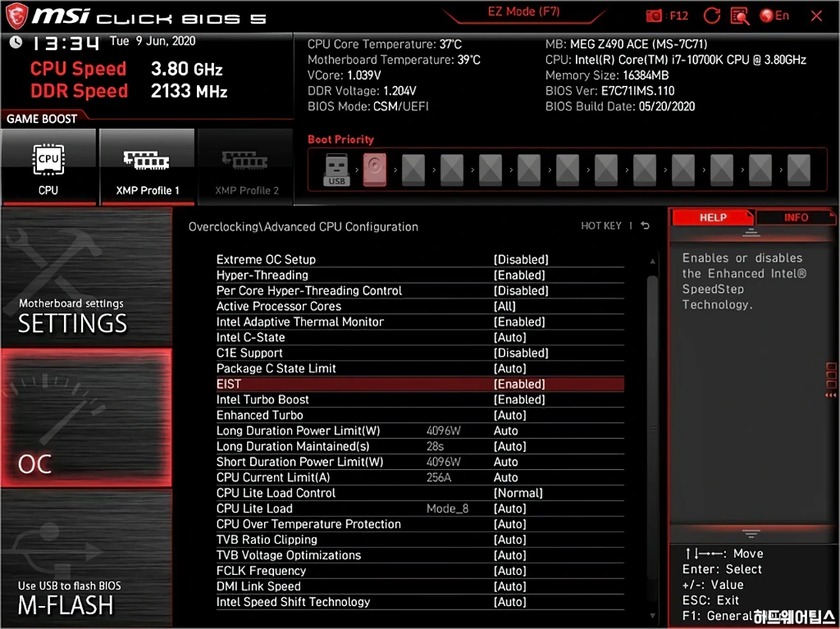
Task: Switch to EZ Mode (F7)
Action: pyautogui.click(x=523, y=11)
